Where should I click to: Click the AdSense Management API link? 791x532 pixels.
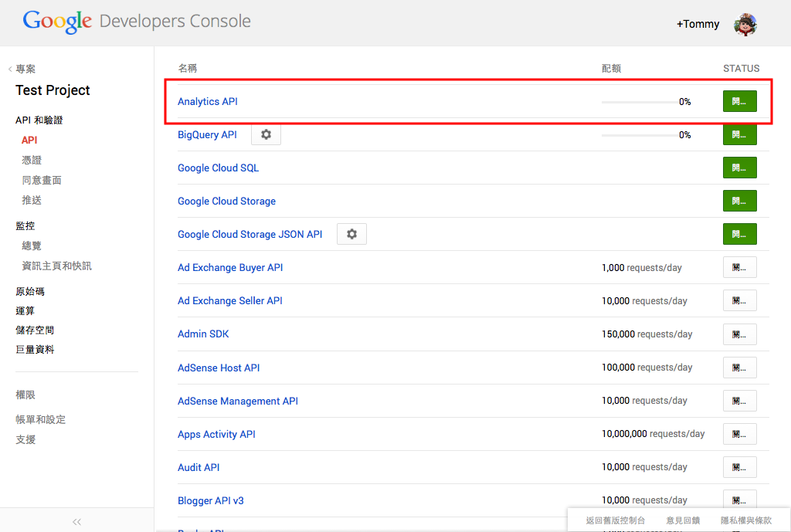[237, 401]
